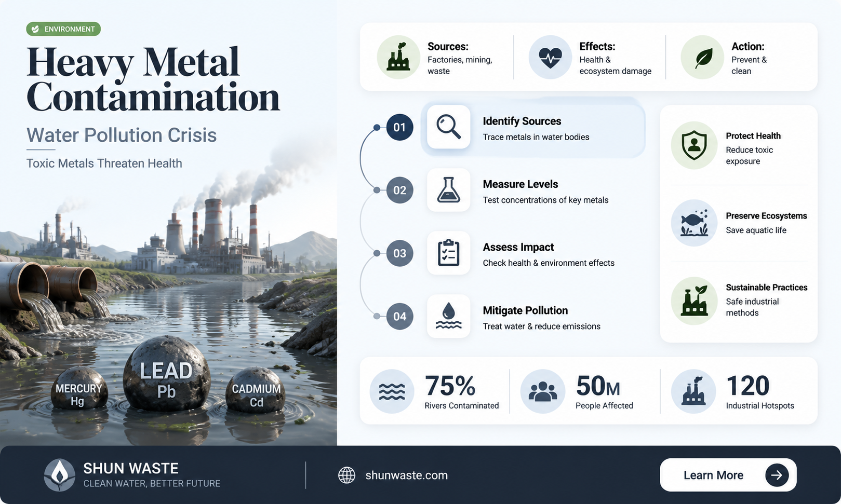Click the Water Pollution Crisis subtitle
This screenshot has height=504, width=841.
tap(122, 135)
